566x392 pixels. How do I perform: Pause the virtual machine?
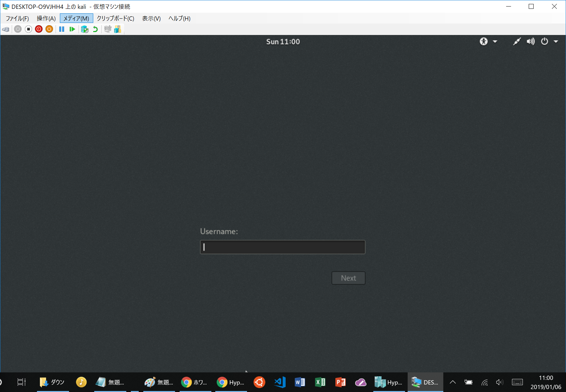pos(62,29)
